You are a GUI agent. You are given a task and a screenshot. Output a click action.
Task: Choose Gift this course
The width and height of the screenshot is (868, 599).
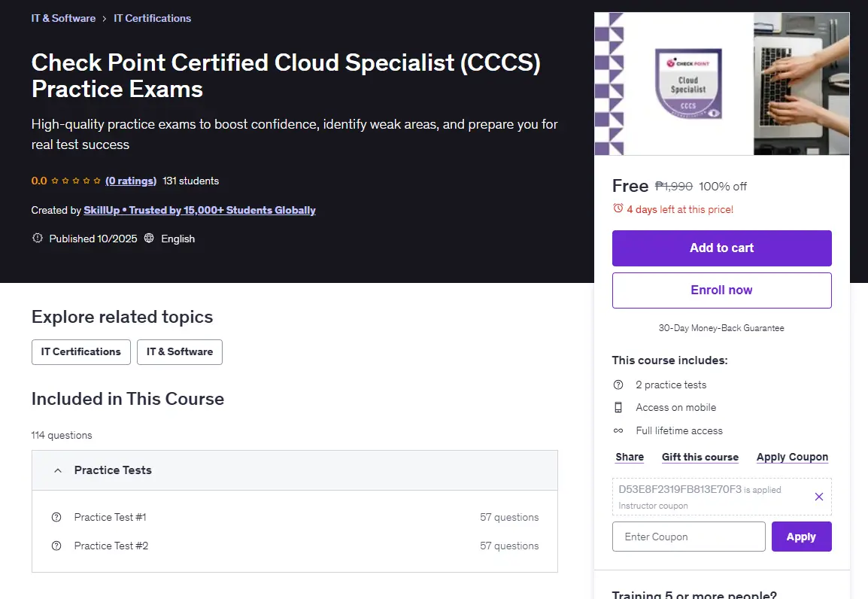click(700, 458)
